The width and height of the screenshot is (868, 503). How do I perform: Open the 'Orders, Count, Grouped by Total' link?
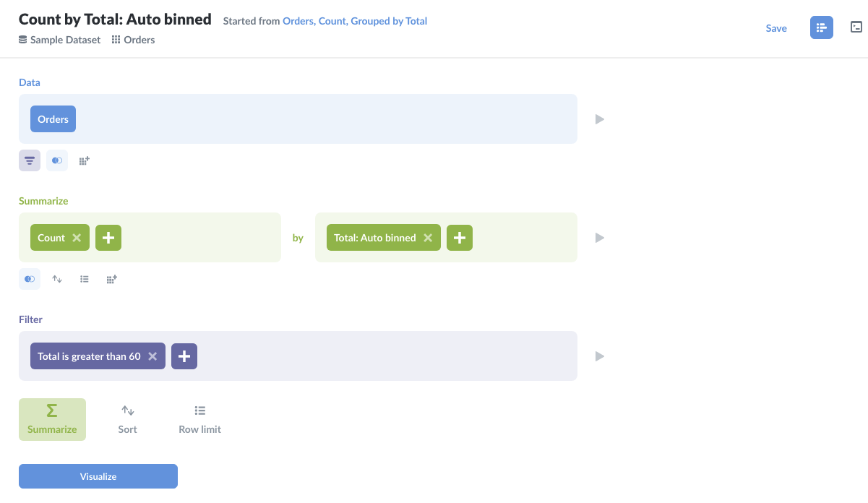pyautogui.click(x=354, y=21)
